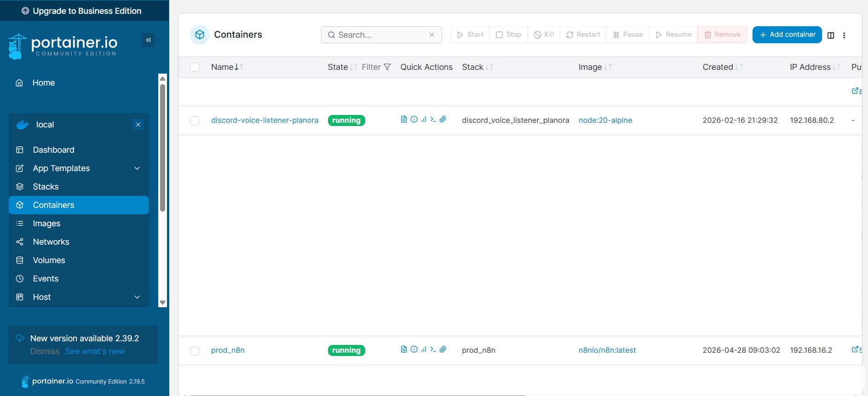Open exec console for prod_n8n
The height and width of the screenshot is (396, 868).
(x=433, y=350)
